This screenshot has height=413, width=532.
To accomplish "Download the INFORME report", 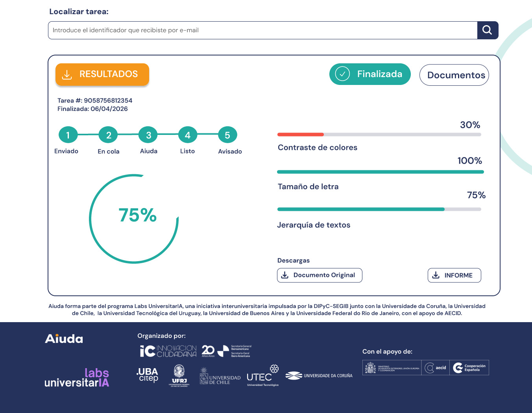I will 454,275.
